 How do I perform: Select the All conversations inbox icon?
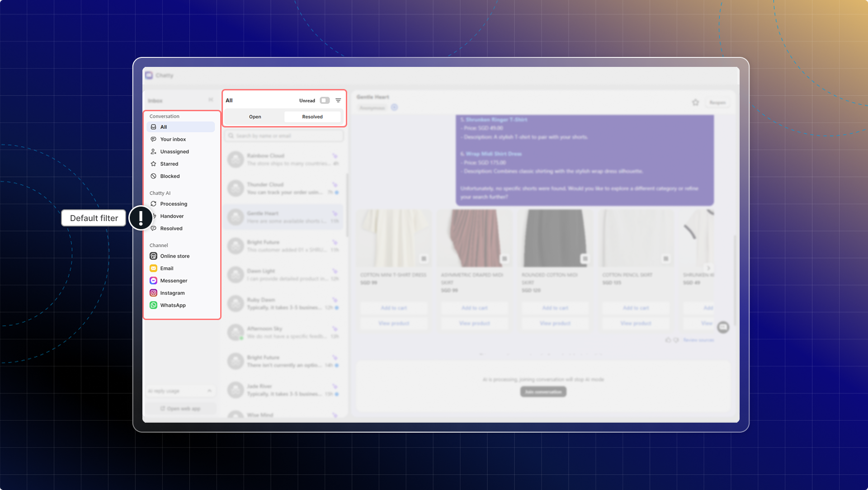click(154, 127)
